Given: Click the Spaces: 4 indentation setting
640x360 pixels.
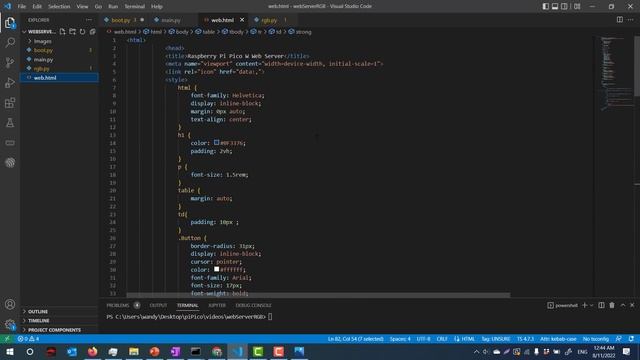Looking at the screenshot, I should tap(400, 339).
